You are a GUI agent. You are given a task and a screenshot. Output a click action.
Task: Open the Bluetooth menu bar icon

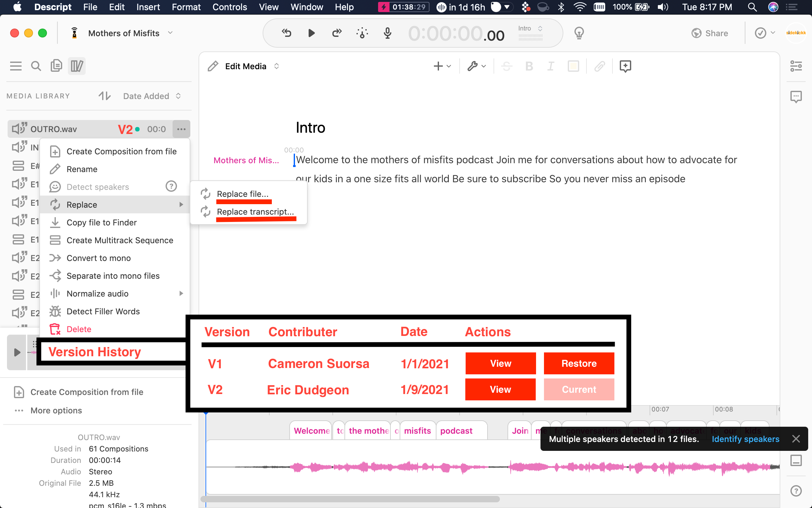click(561, 7)
